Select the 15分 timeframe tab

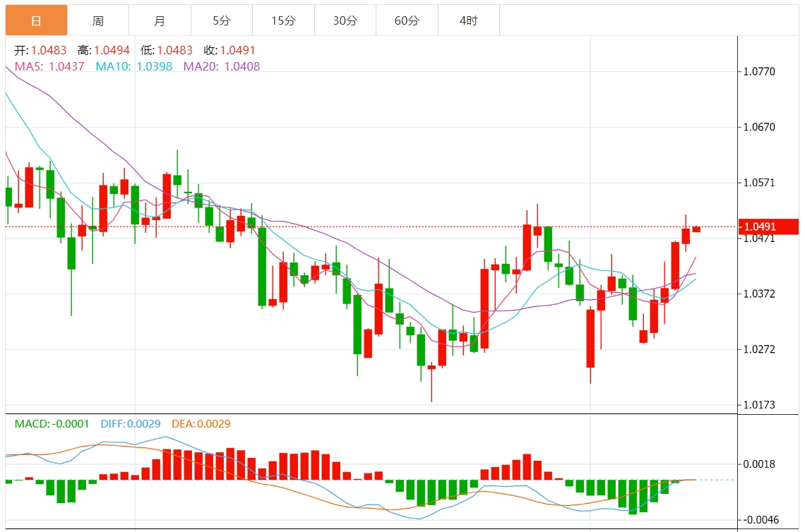coord(283,20)
